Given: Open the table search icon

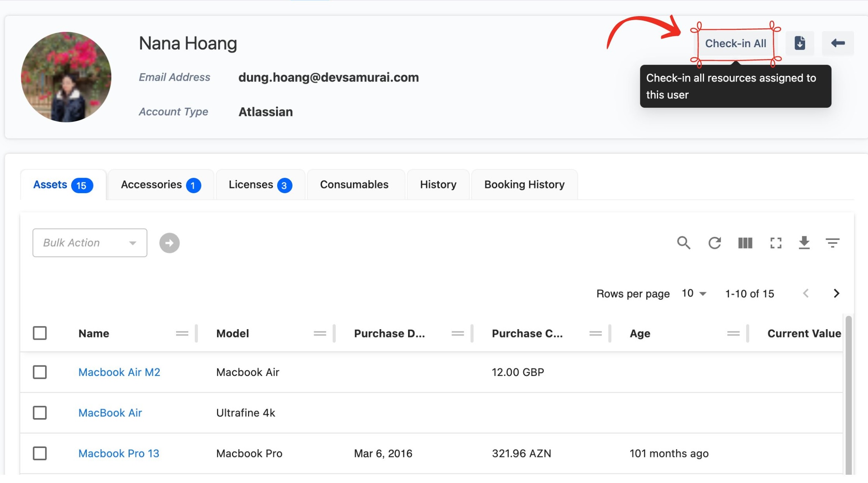Looking at the screenshot, I should (684, 243).
